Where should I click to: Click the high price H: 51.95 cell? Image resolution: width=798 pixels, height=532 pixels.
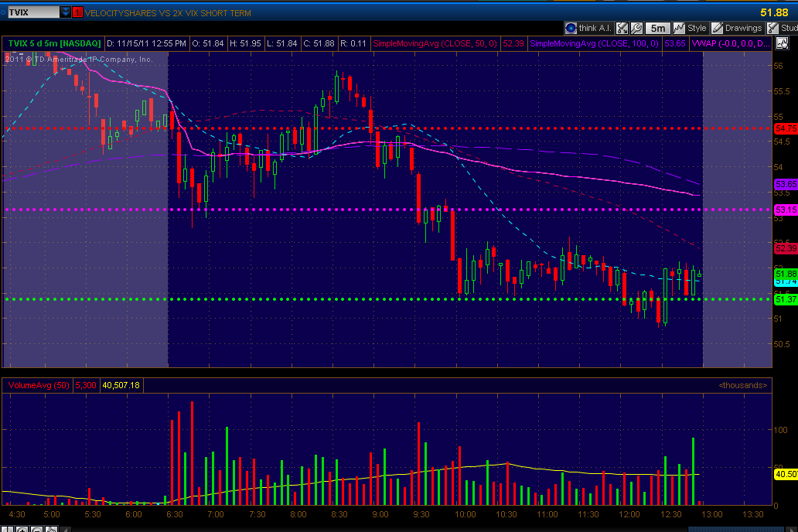tap(245, 44)
